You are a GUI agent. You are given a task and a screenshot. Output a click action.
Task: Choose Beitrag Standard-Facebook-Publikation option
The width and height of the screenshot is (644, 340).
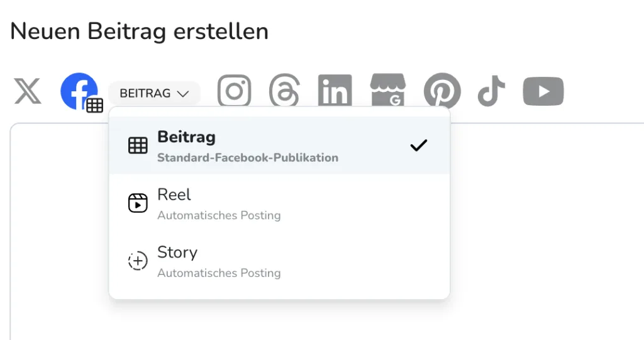point(279,145)
